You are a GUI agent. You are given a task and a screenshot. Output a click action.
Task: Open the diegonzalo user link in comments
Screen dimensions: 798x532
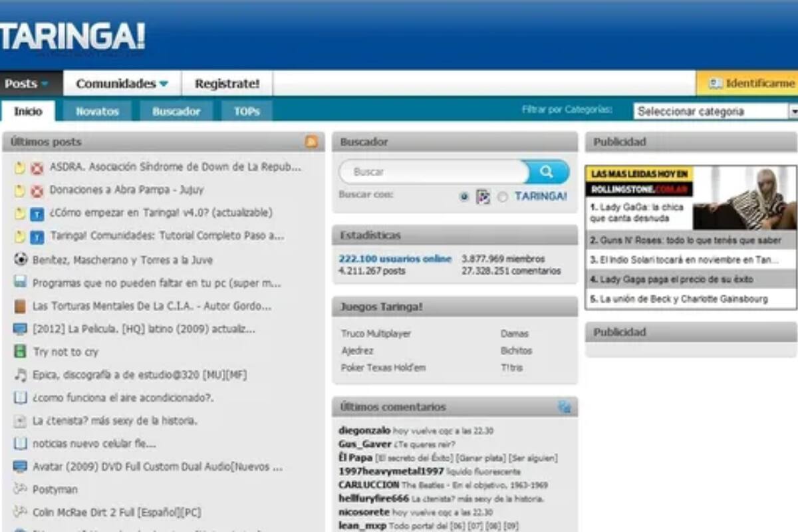coord(364,431)
